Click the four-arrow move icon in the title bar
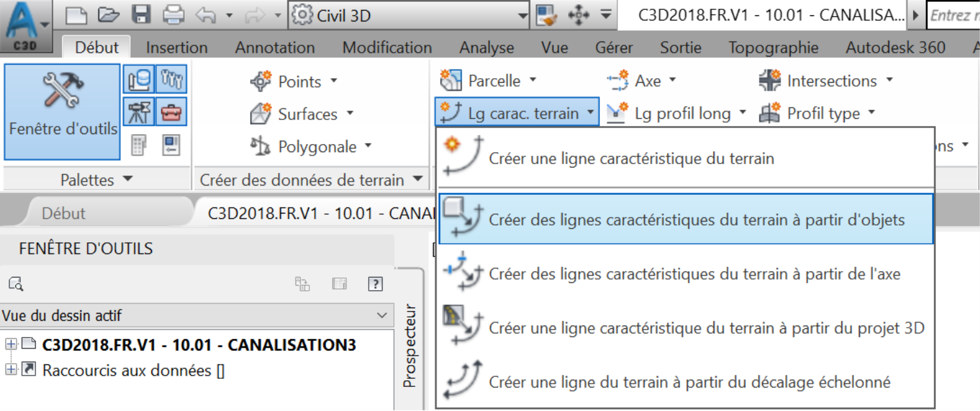 (579, 15)
